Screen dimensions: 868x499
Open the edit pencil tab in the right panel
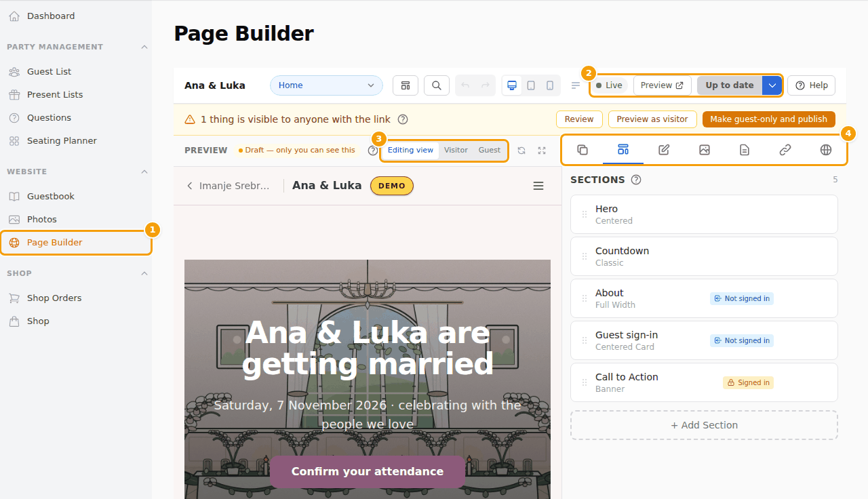click(x=664, y=150)
